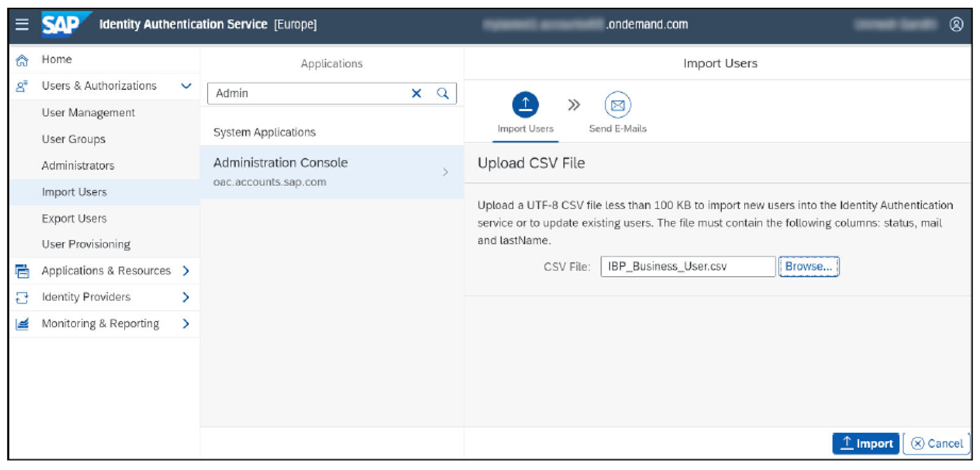This screenshot has height=470, width=980.
Task: Click the SAP logo
Action: [x=65, y=22]
